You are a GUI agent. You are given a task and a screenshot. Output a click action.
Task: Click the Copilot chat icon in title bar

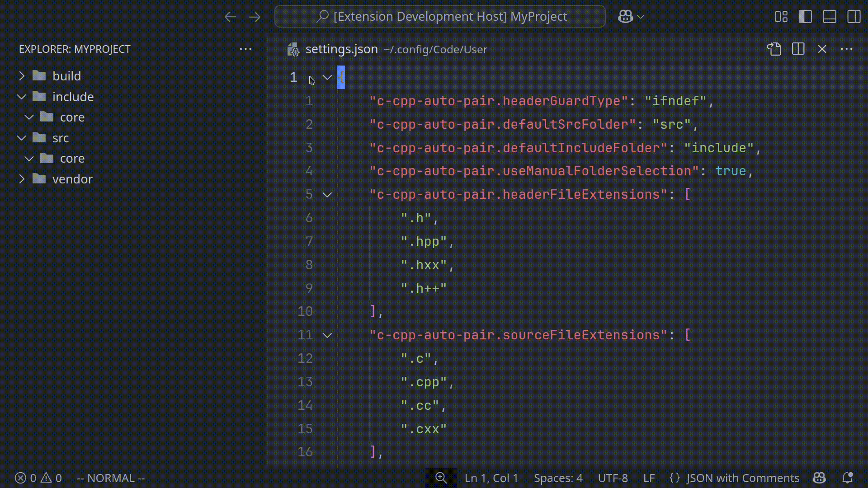pos(625,17)
